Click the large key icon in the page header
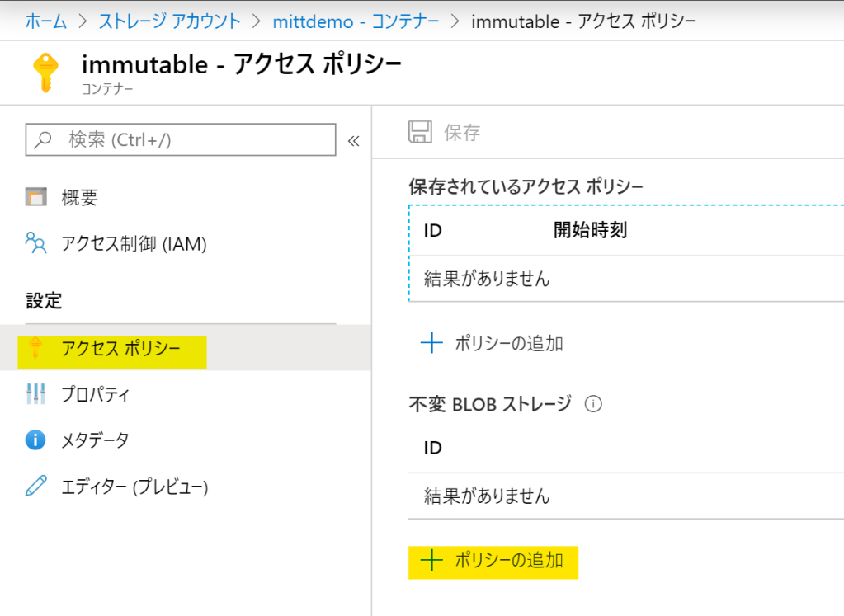Image resolution: width=844 pixels, height=616 pixels. 46,72
